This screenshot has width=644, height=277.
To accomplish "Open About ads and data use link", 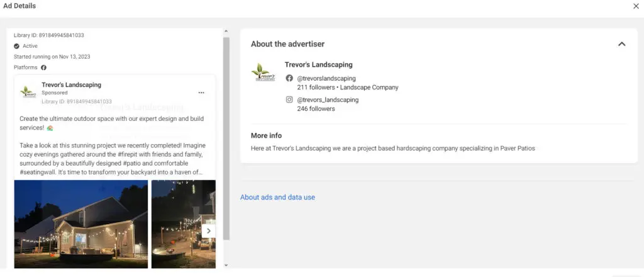I will click(277, 197).
